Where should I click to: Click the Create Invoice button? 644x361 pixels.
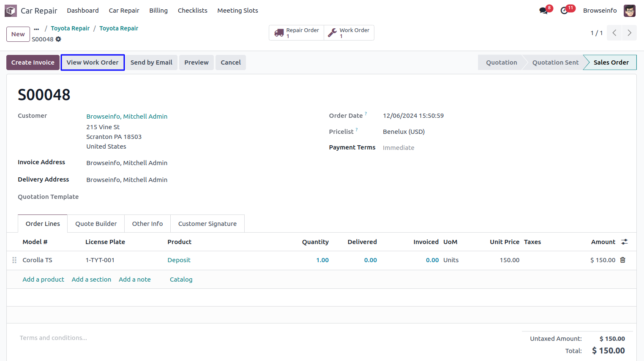tap(33, 62)
